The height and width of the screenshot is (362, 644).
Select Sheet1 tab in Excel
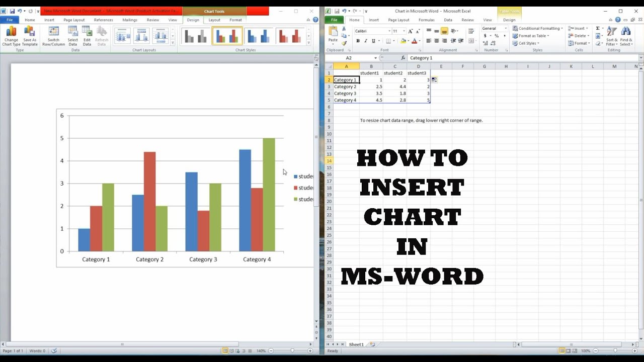point(356,344)
